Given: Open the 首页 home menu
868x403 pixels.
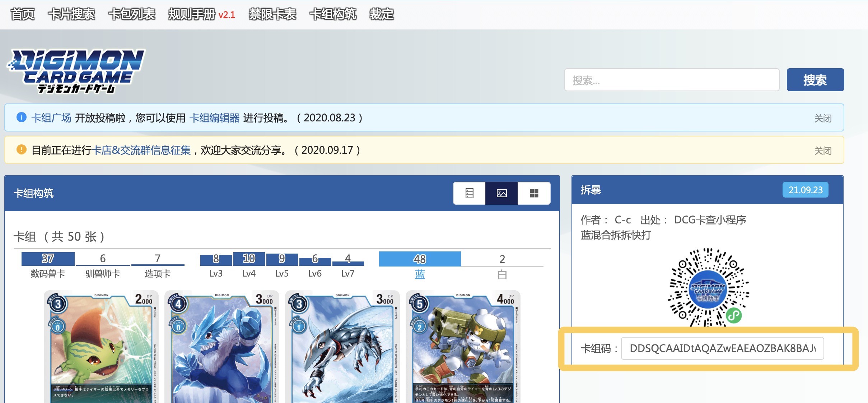Looking at the screenshot, I should point(22,14).
